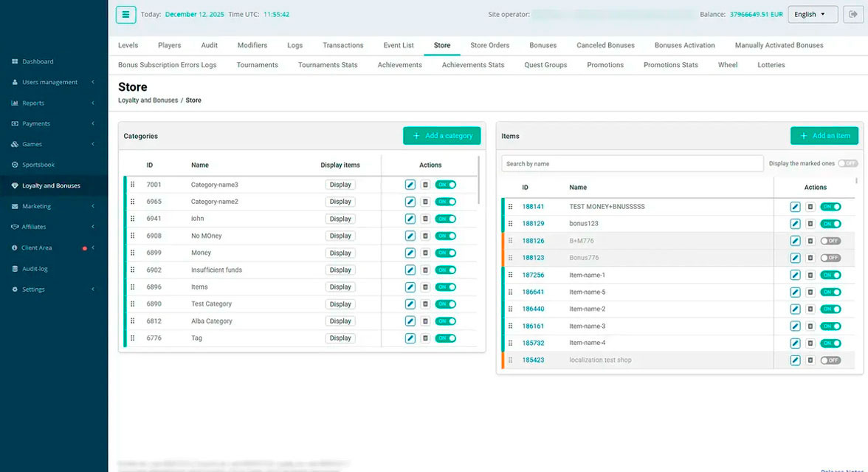Click the logout icon beside English
The width and height of the screenshot is (868, 472).
tap(853, 15)
